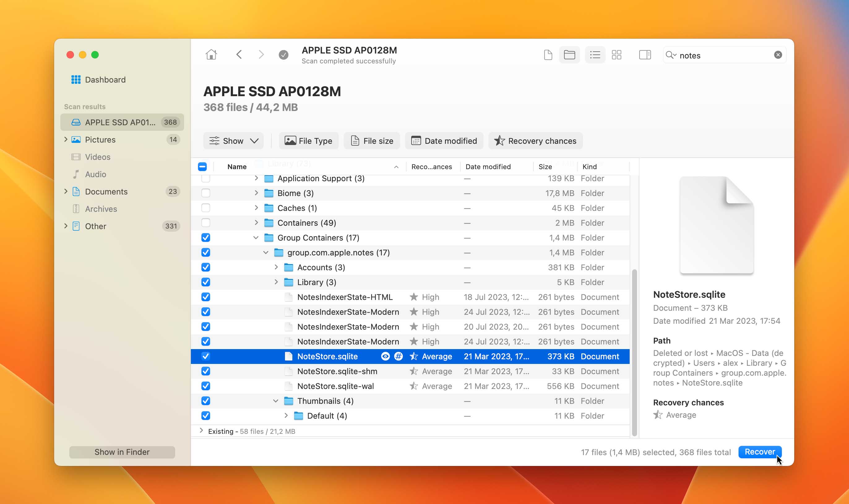
Task: Switch to list view icon
Action: (595, 55)
